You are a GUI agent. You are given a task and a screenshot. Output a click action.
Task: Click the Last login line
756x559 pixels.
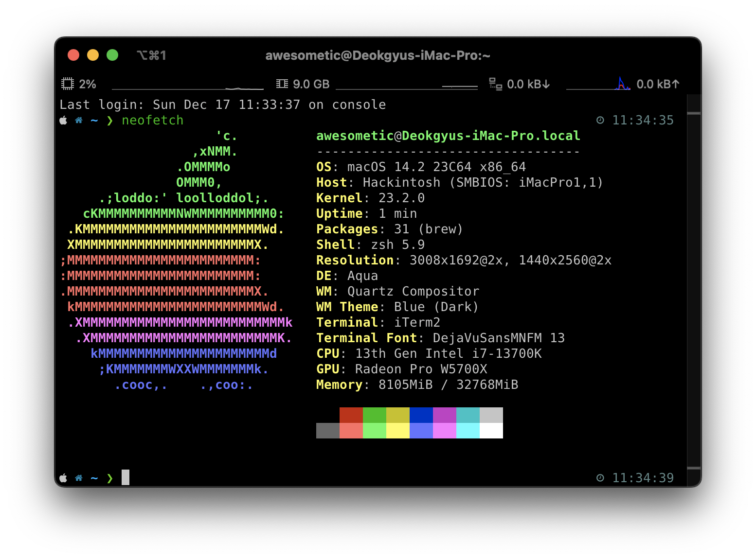pos(223,105)
